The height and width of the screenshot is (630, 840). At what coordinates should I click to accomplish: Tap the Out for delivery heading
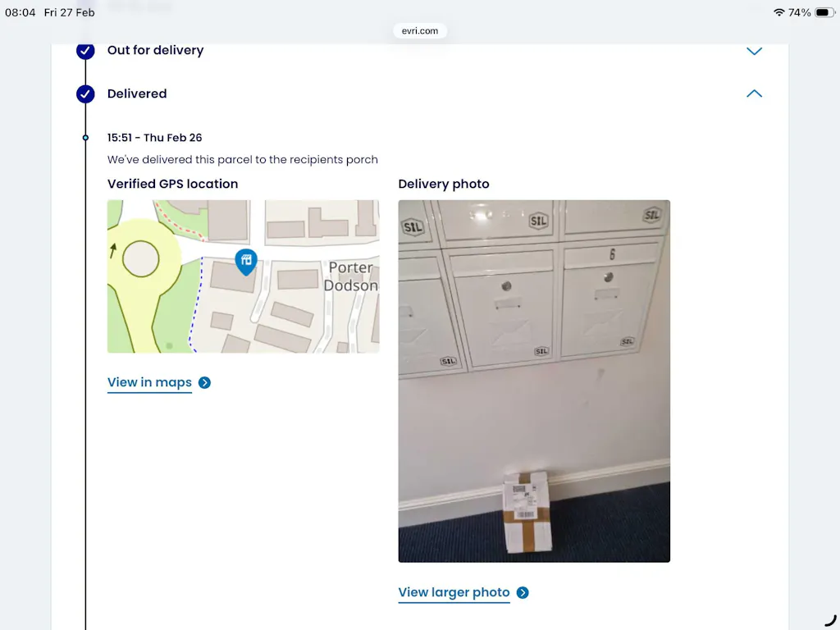(155, 50)
